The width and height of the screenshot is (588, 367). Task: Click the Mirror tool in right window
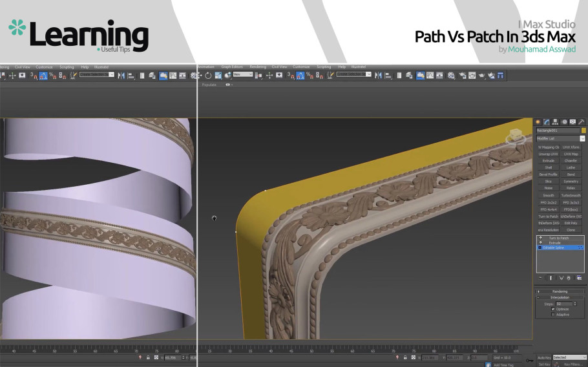[x=378, y=76]
